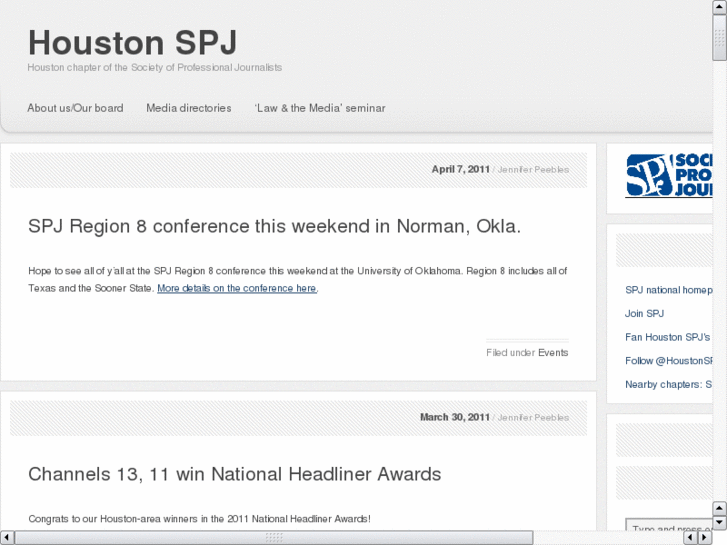Click the Jennifer Peebles author under March 30 post
Screen dimensions: 727x545
(x=533, y=417)
